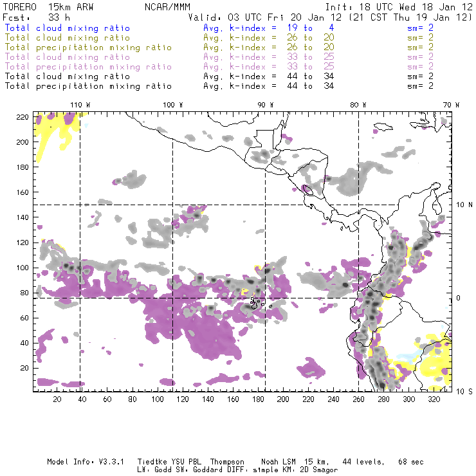Click olive 'Total cloud mixing ratio' legend line
Image resolution: width=476 pixels, height=476 pixels.
tap(68, 38)
